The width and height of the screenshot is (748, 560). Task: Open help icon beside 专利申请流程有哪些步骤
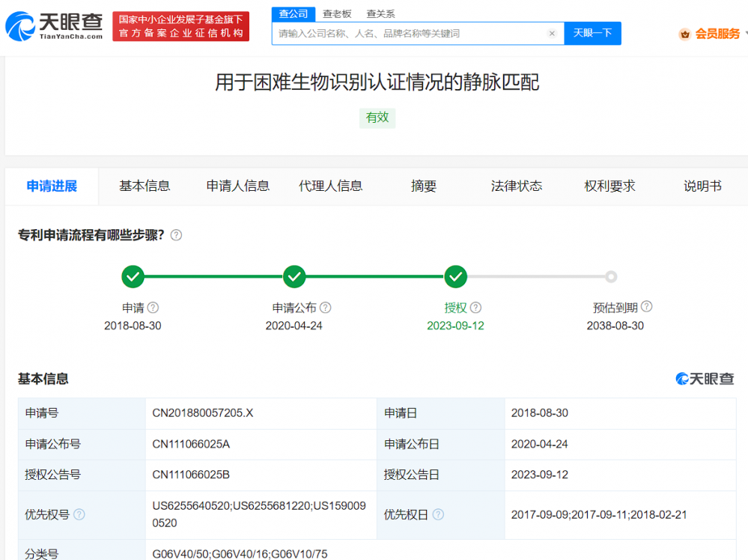176,235
